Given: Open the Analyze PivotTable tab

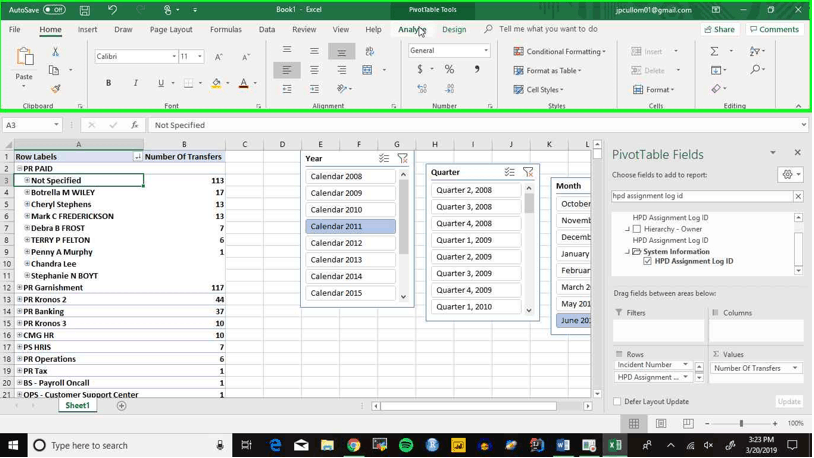Looking at the screenshot, I should [412, 30].
